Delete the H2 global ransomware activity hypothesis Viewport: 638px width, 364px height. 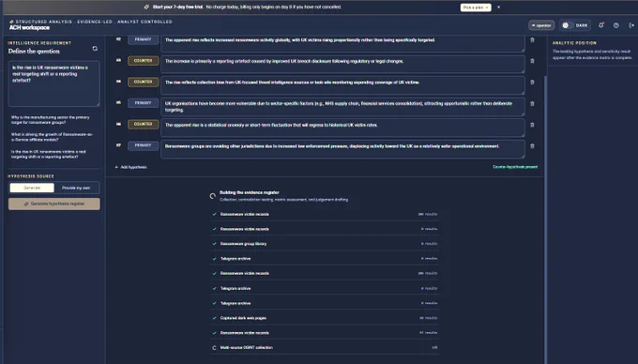pos(532,39)
